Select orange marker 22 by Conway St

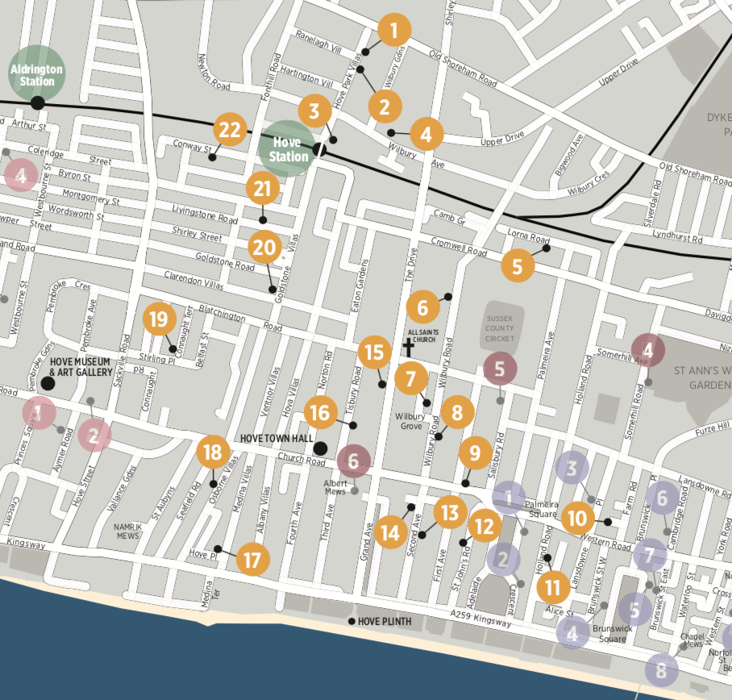(230, 130)
